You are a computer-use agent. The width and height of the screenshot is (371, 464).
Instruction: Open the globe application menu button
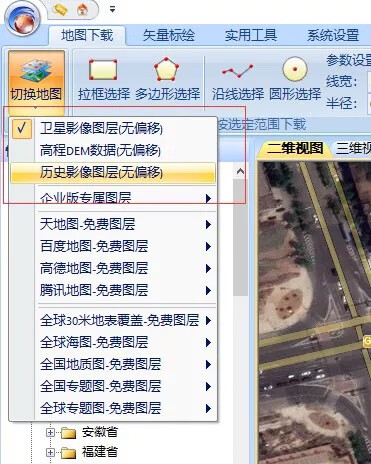coord(23,19)
